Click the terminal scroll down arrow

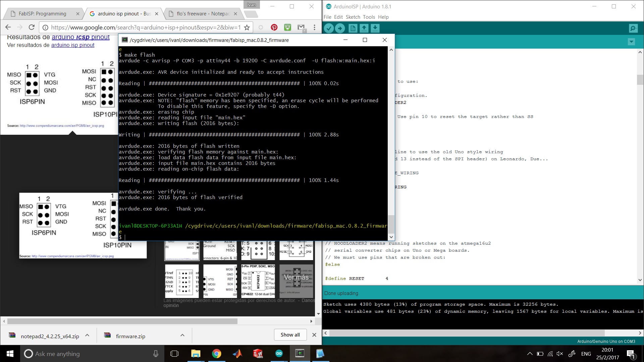[x=391, y=237]
